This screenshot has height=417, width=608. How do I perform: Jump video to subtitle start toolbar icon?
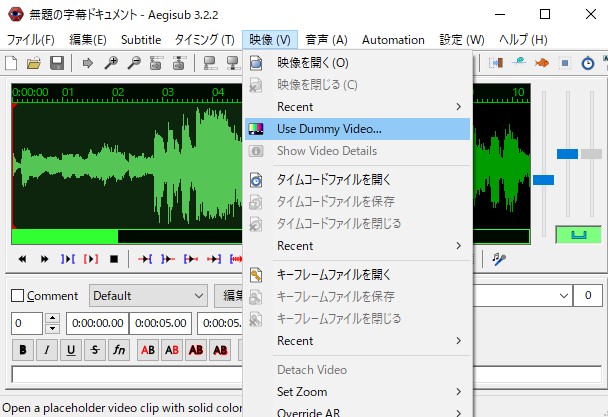[x=156, y=63]
